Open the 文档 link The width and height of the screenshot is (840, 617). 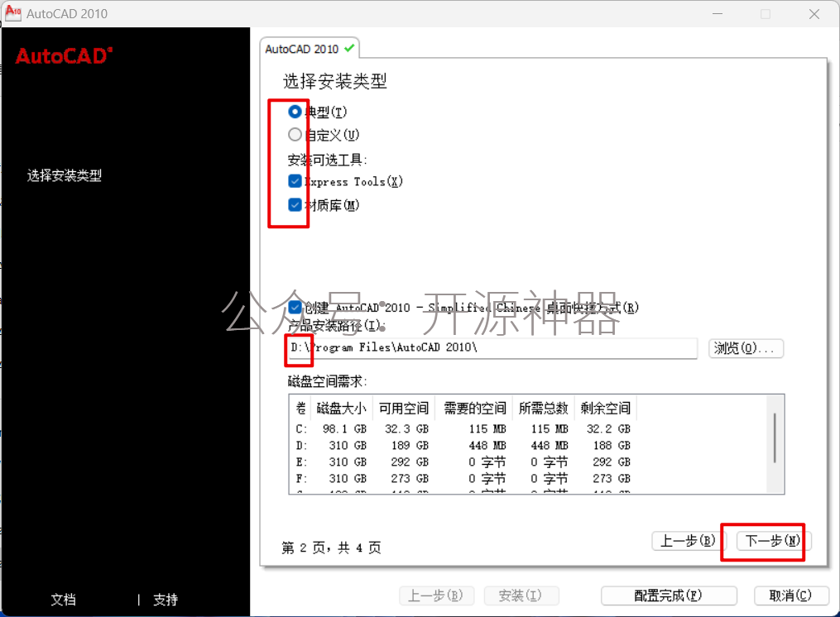pyautogui.click(x=63, y=600)
